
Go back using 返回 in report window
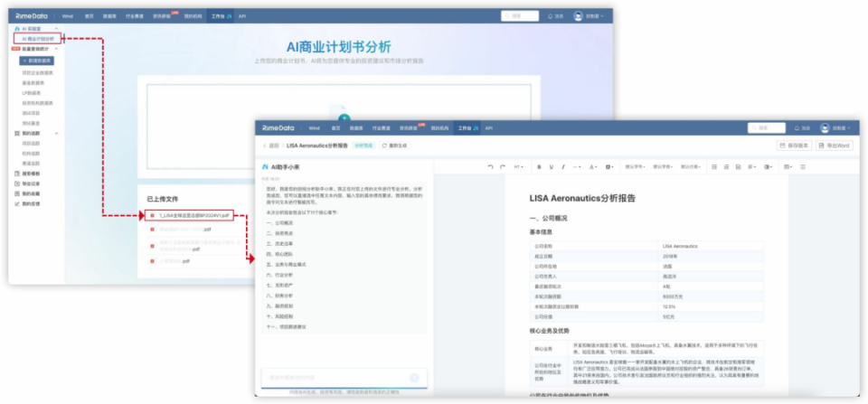[271, 146]
